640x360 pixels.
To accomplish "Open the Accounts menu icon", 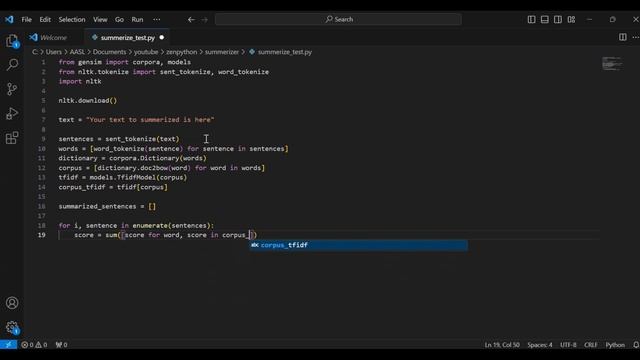I will pyautogui.click(x=12, y=303).
